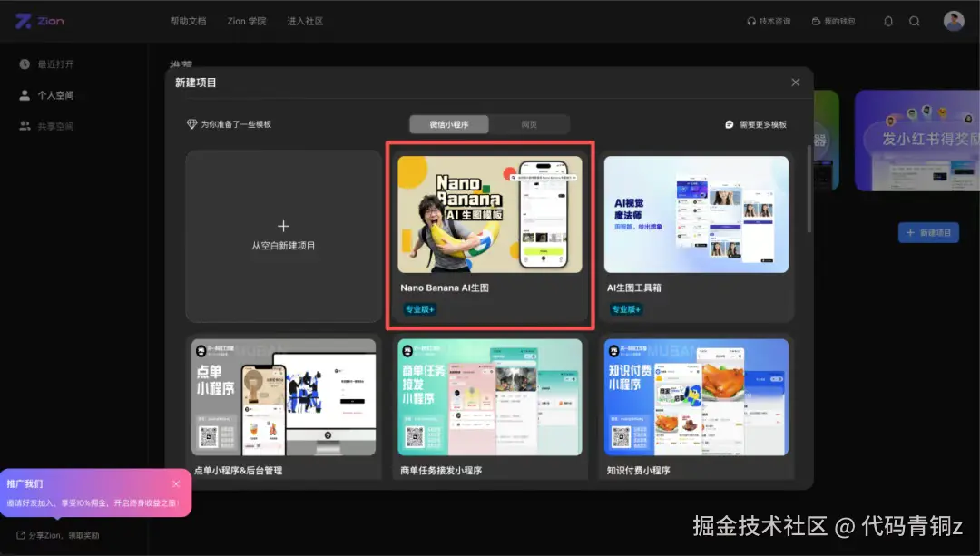The width and height of the screenshot is (980, 556).
Task: Click the person icon for 个人空间
Action: pyautogui.click(x=24, y=95)
